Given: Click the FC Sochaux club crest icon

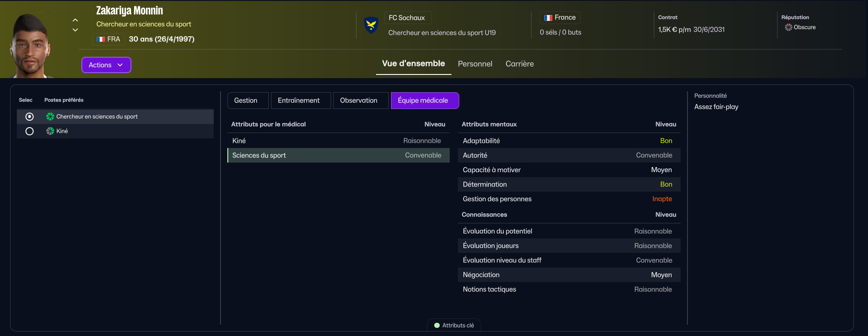Looking at the screenshot, I should point(371,25).
